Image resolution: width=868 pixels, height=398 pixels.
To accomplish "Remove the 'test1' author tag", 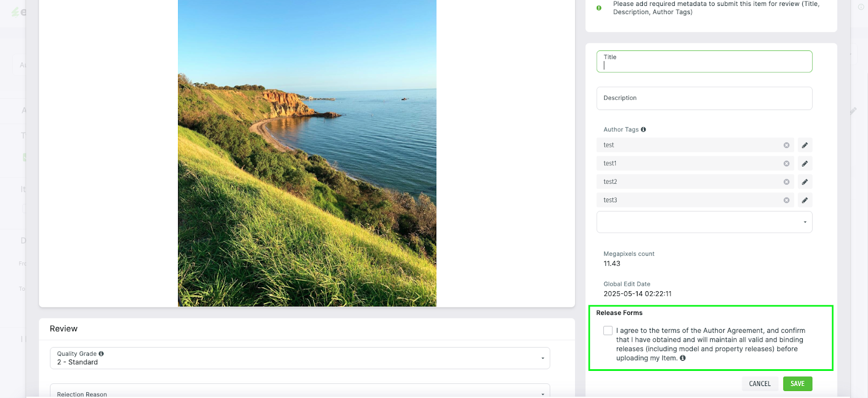I will click(786, 164).
